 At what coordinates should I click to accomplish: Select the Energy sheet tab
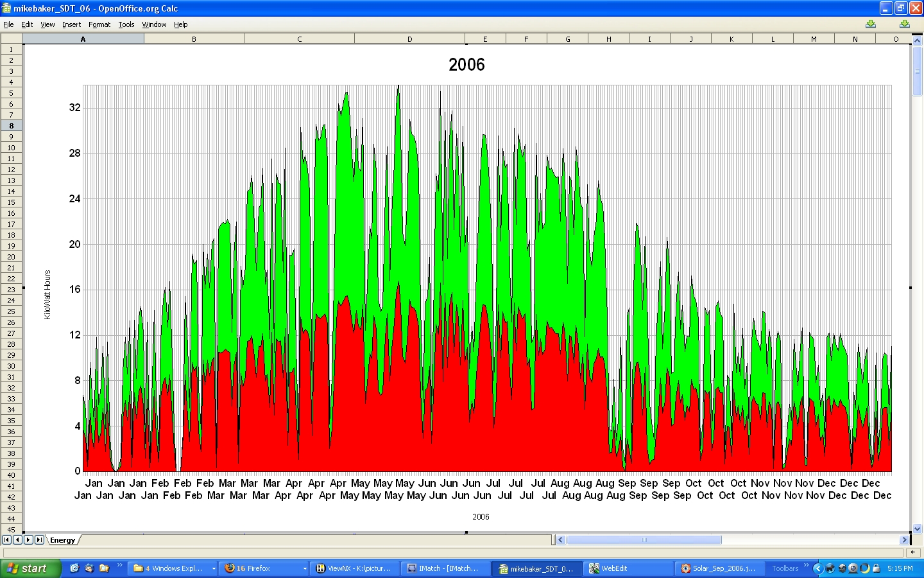click(63, 540)
